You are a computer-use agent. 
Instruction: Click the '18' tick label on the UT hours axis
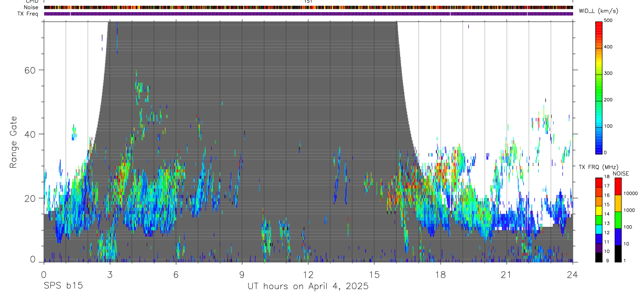click(x=440, y=274)
